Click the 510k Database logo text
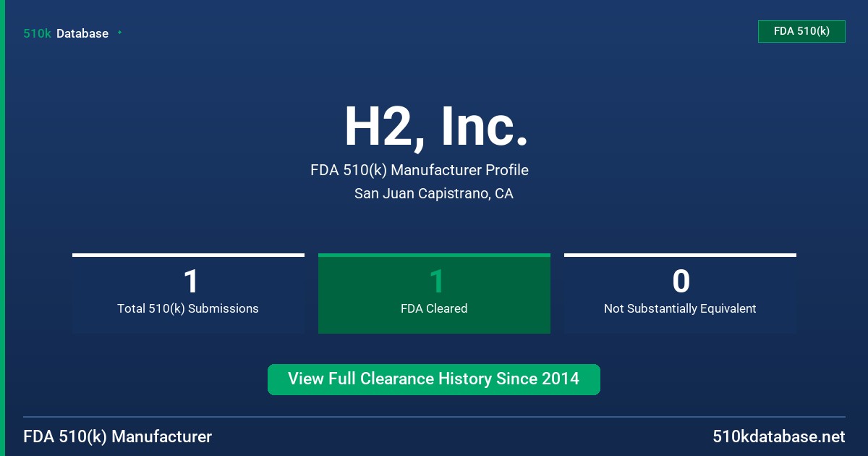The image size is (868, 456). click(66, 33)
